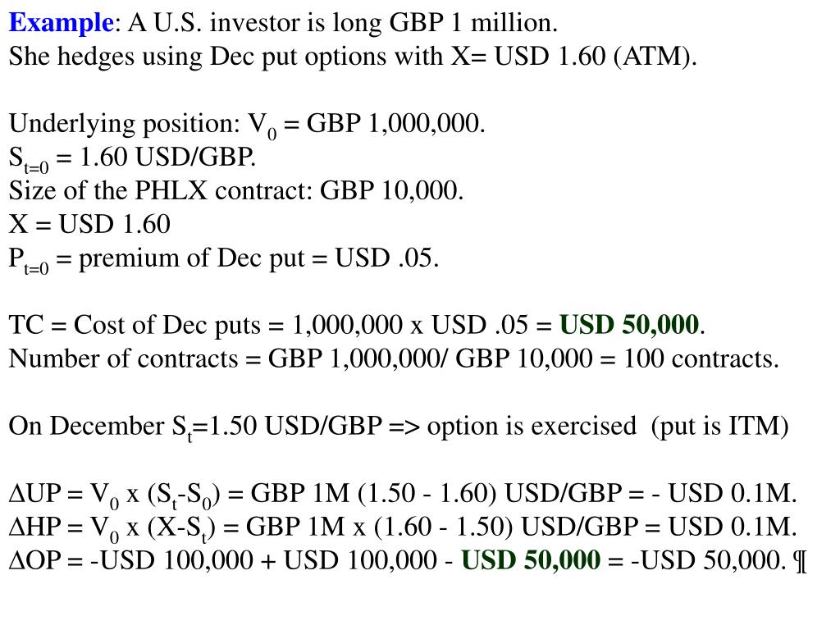
Task: Click the 'Number of contracts' line
Action: (x=394, y=359)
